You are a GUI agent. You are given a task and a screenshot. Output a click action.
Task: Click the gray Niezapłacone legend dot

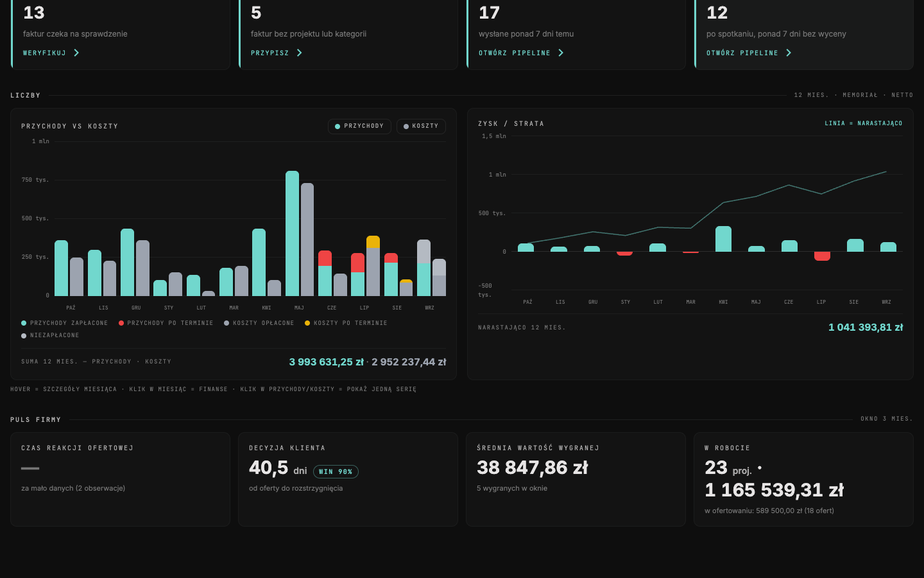tap(24, 335)
